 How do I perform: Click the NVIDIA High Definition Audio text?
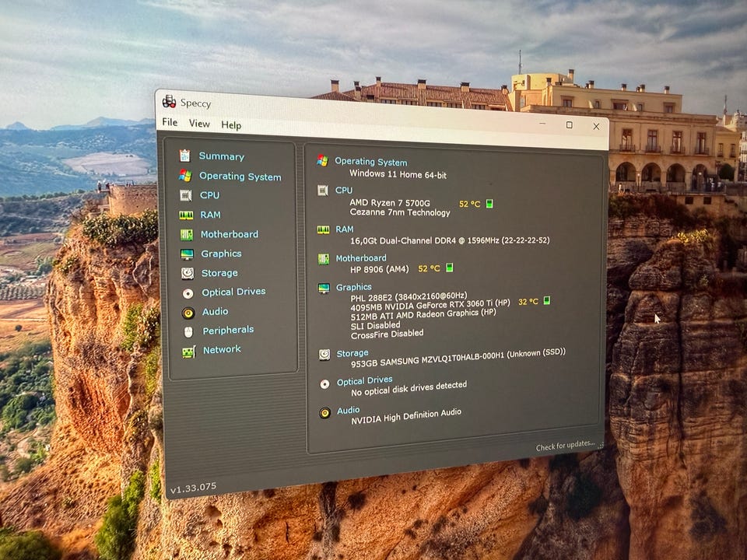click(x=406, y=415)
